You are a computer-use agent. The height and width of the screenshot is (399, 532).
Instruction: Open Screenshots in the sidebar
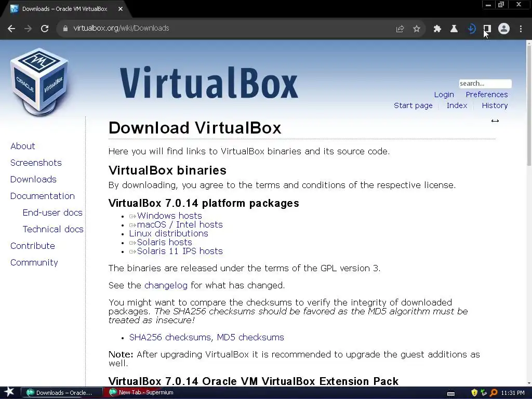[36, 163]
